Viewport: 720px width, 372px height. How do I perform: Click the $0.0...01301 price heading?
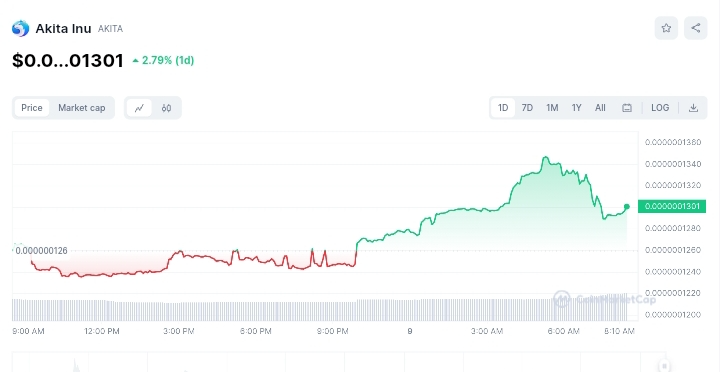(x=68, y=61)
